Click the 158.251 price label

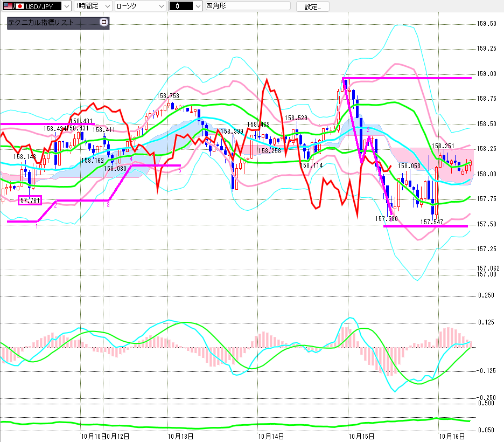443,146
